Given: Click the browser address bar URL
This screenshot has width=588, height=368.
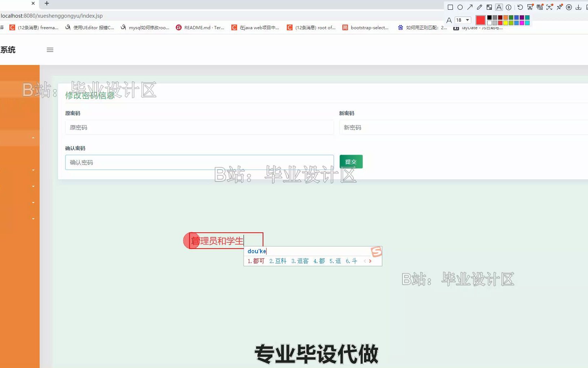Looking at the screenshot, I should [x=52, y=16].
